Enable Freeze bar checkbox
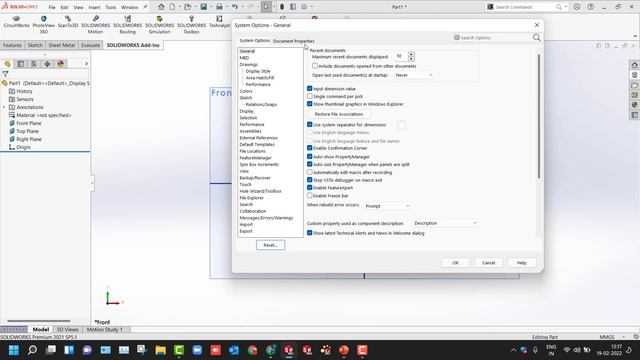Screen dimensions: 640x360 [x=309, y=196]
